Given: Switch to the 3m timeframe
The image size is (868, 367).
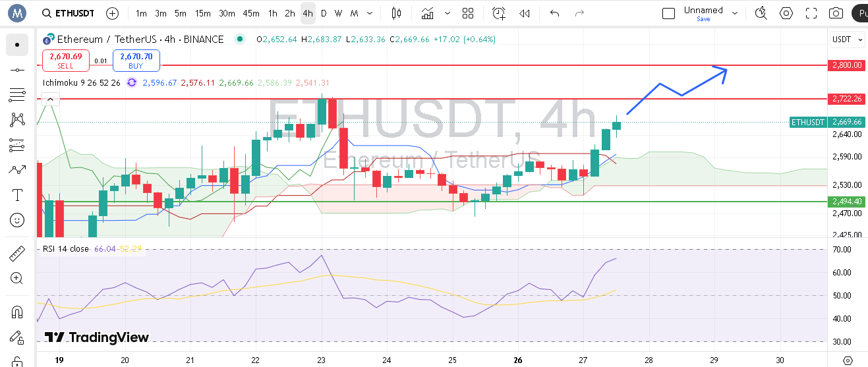Looking at the screenshot, I should click(x=161, y=13).
